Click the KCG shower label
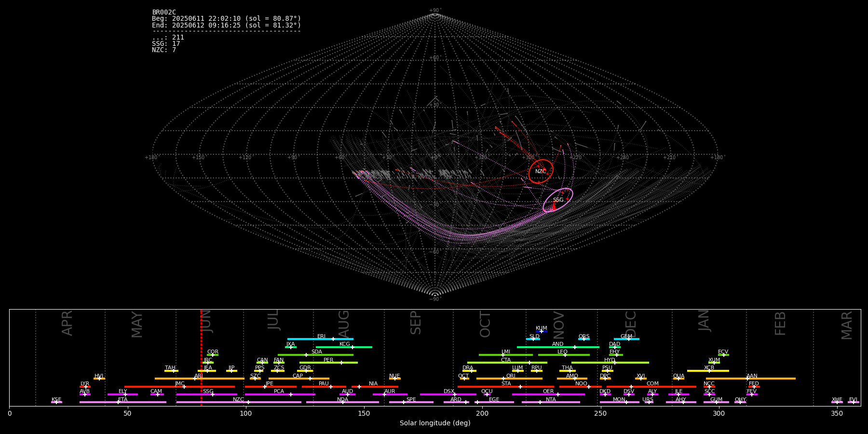This screenshot has height=434, width=868. tap(345, 344)
